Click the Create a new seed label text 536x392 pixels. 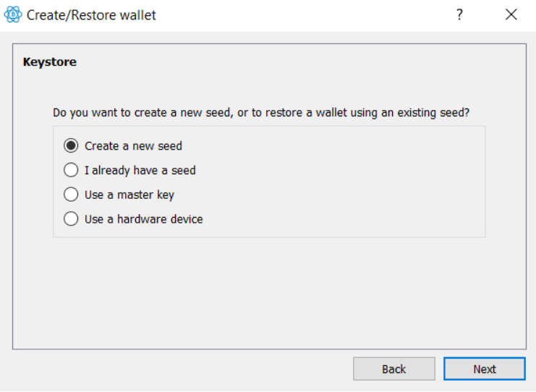pos(133,146)
